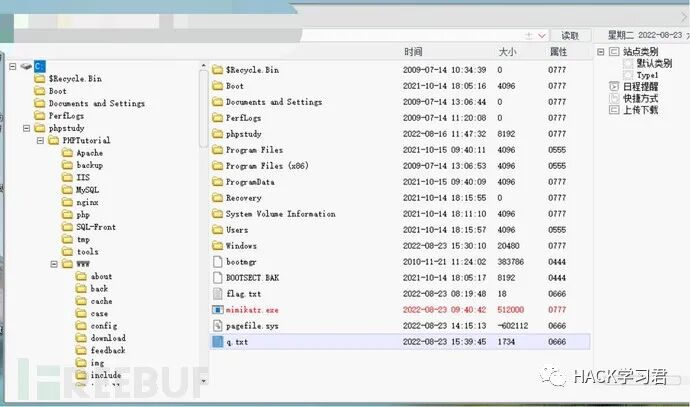This screenshot has height=407, width=690.
Task: Select case folder under WWW
Action: (x=99, y=314)
